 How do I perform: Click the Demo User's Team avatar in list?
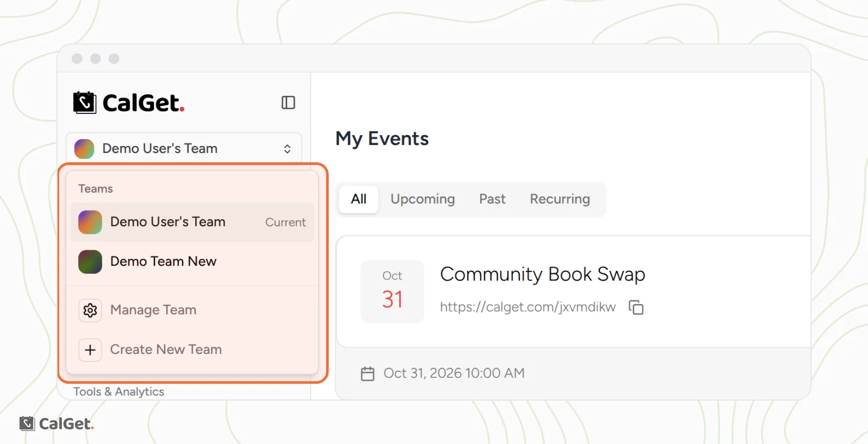(x=90, y=222)
